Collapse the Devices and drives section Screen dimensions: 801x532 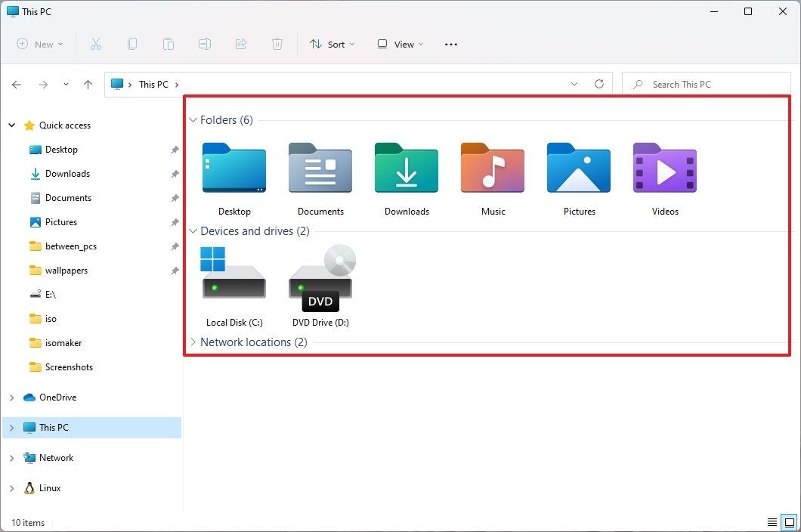[x=193, y=231]
